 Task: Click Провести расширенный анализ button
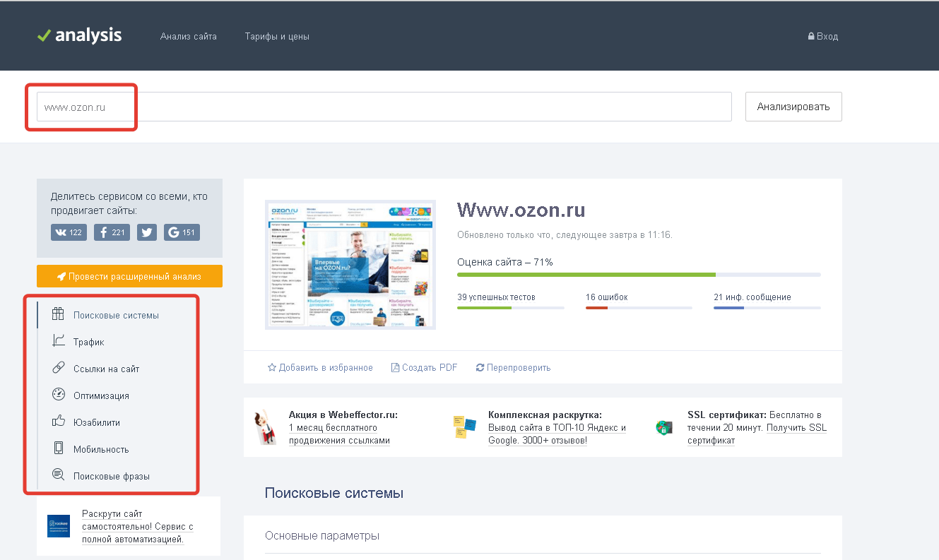(x=129, y=276)
